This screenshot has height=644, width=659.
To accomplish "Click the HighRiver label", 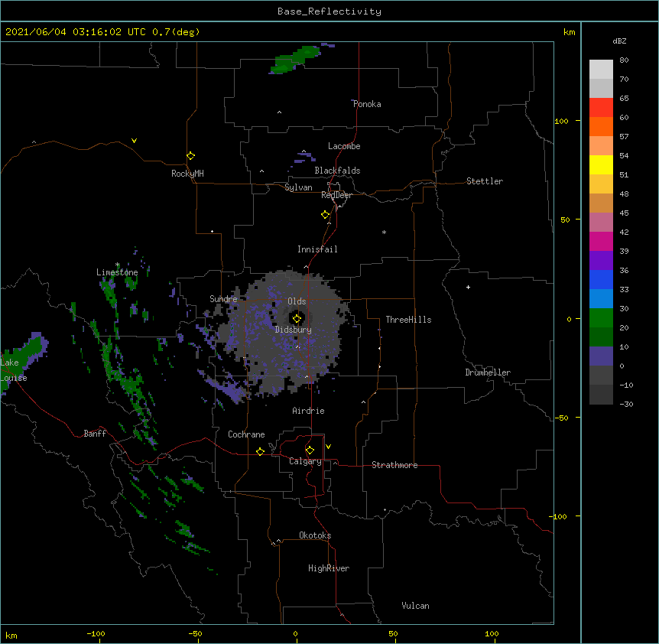I will tap(329, 568).
